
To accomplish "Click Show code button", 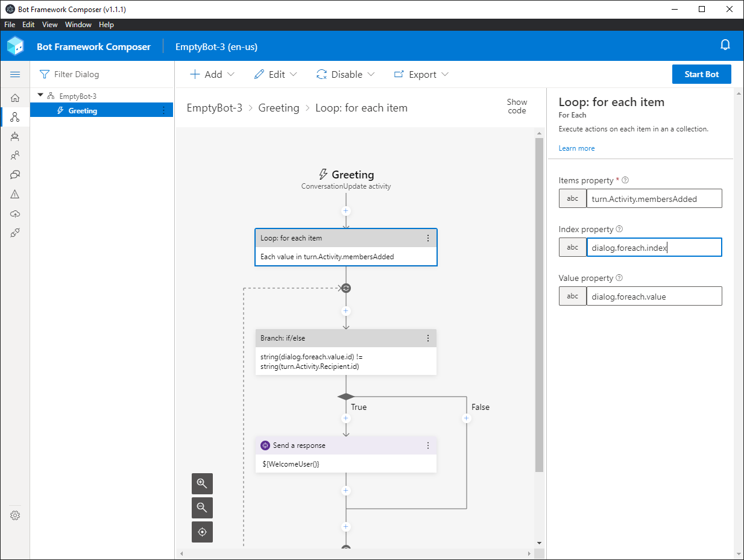I will pyautogui.click(x=517, y=106).
